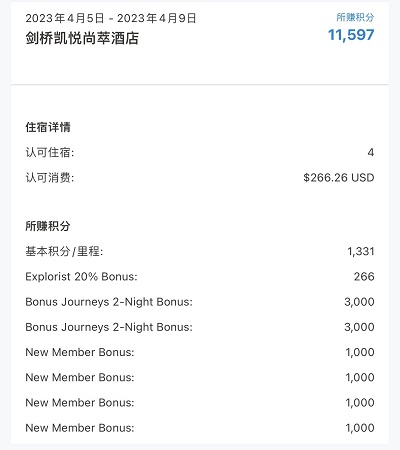Click the stay dates 2023年4月5日 - 2023年4月9日
The image size is (400, 450).
[x=111, y=18]
